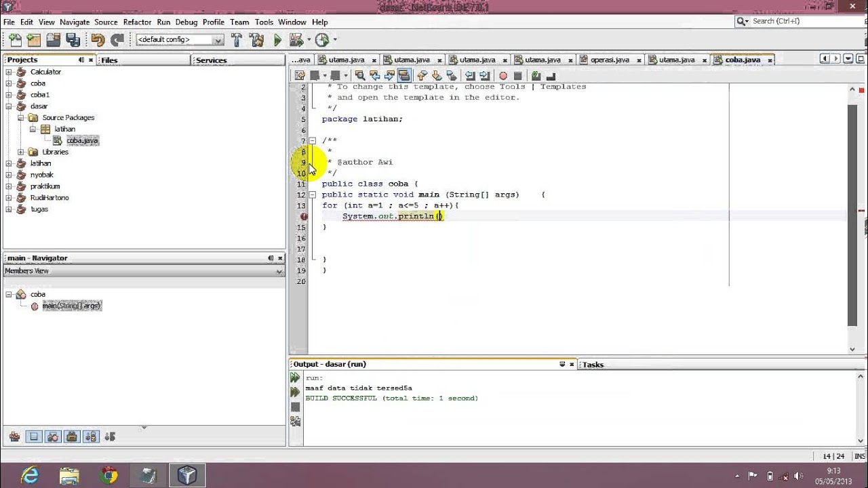The width and height of the screenshot is (868, 488).
Task: Click Next Bookmark icon in editor toolbar
Action: (x=436, y=76)
